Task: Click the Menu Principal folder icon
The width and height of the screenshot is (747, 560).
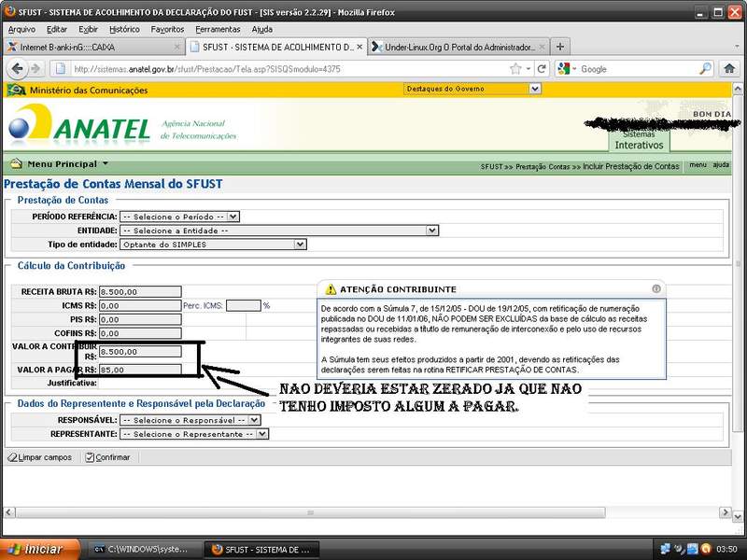Action: coord(16,164)
